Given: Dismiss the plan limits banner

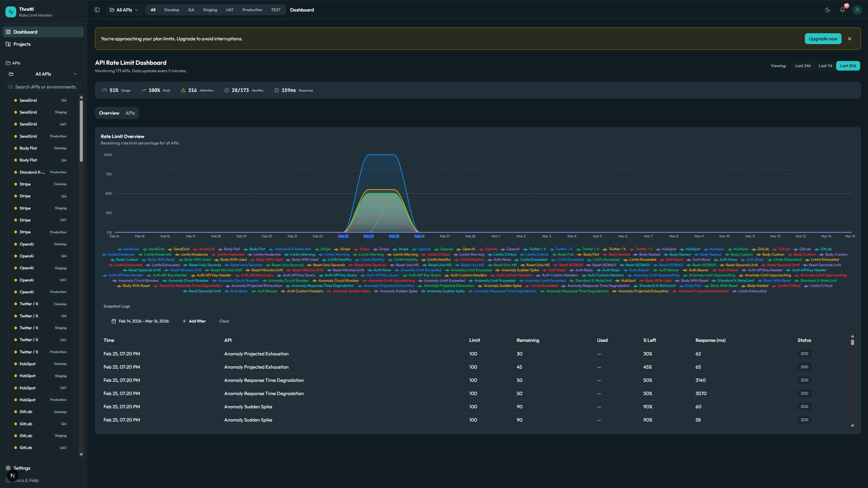Looking at the screenshot, I should (850, 39).
